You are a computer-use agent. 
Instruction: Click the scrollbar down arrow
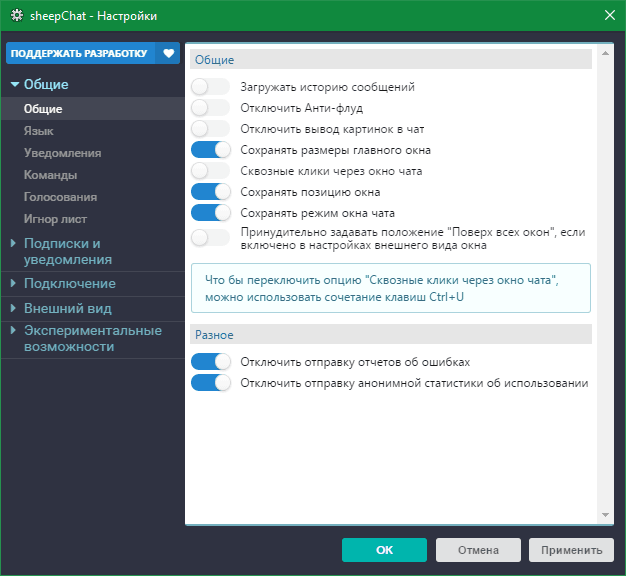pyautogui.click(x=605, y=515)
